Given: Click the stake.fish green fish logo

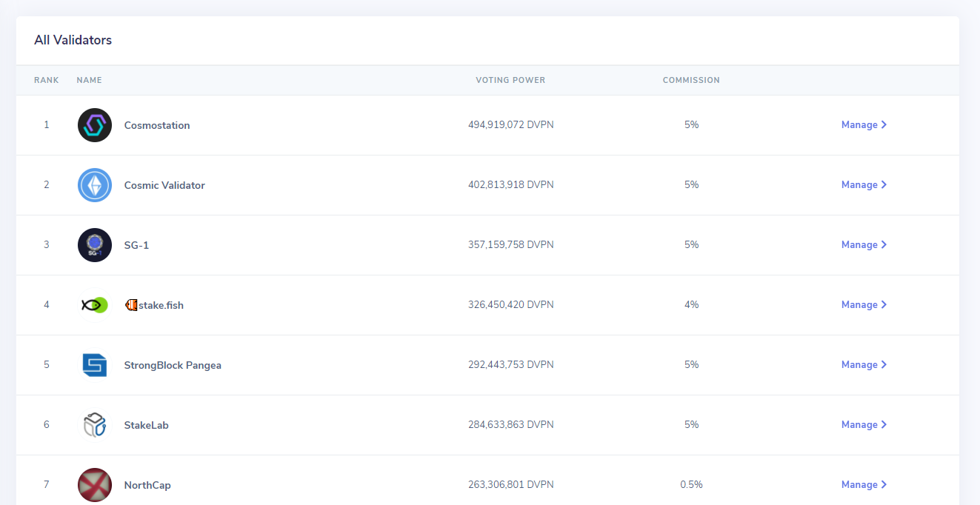Looking at the screenshot, I should point(95,304).
